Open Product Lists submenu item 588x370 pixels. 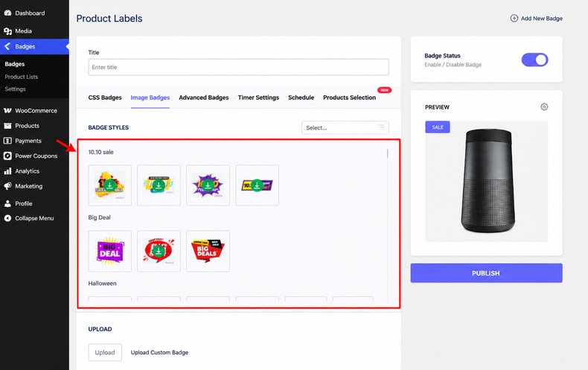(22, 77)
